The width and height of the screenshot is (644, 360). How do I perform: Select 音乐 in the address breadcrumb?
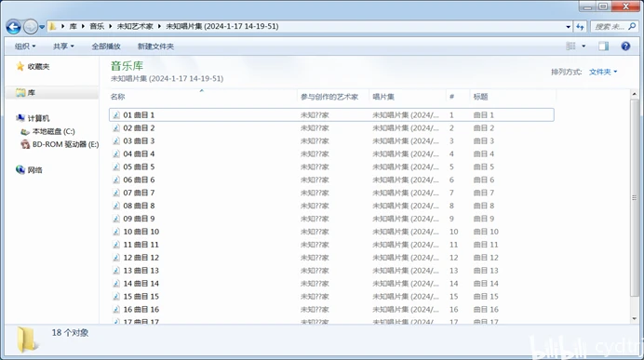click(x=97, y=26)
